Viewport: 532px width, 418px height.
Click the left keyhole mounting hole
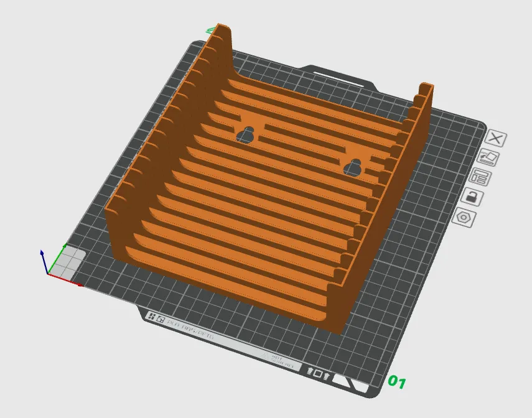246,135
